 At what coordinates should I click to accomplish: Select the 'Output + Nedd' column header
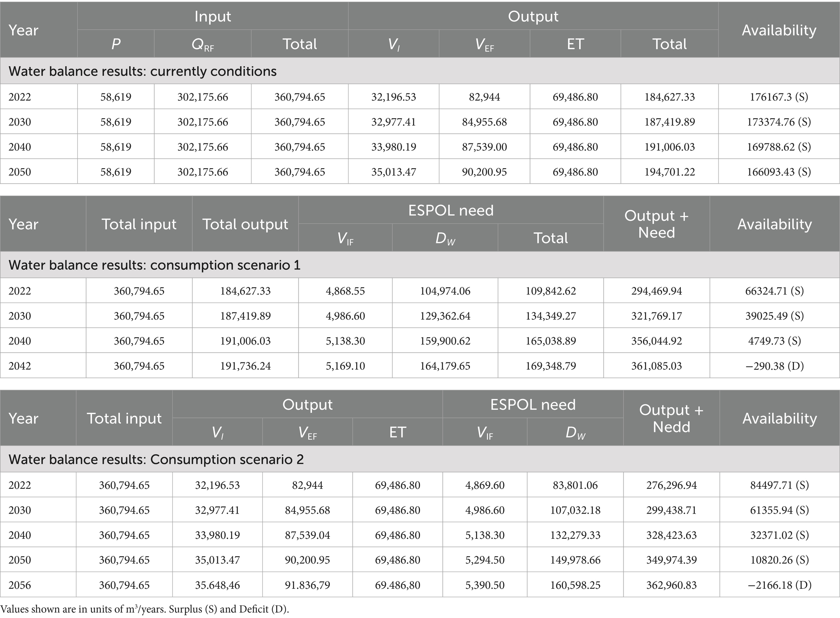click(x=671, y=418)
